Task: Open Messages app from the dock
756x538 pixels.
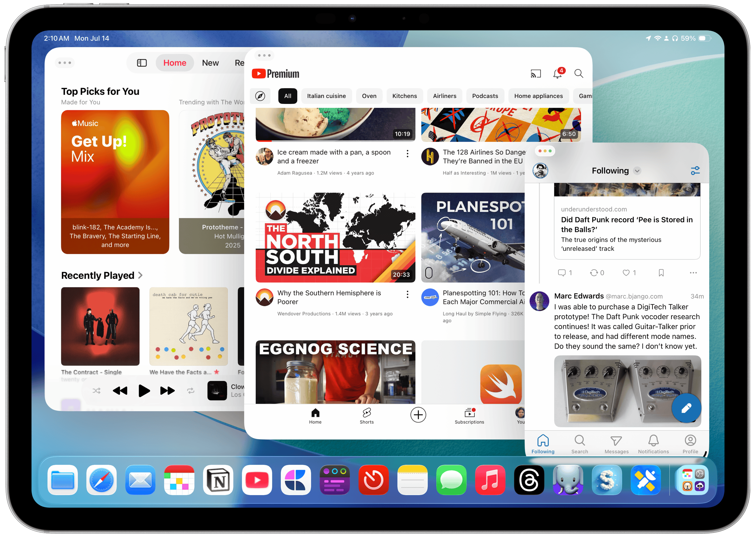Action: click(x=451, y=480)
